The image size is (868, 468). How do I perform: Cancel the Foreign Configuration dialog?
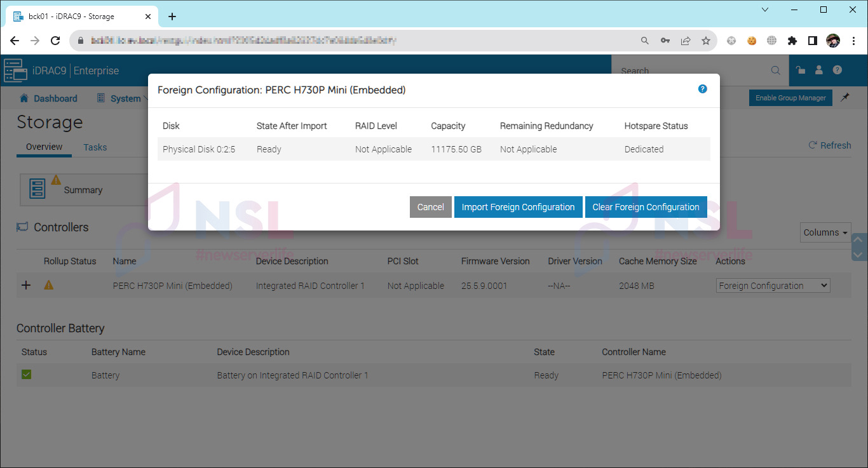click(x=430, y=207)
